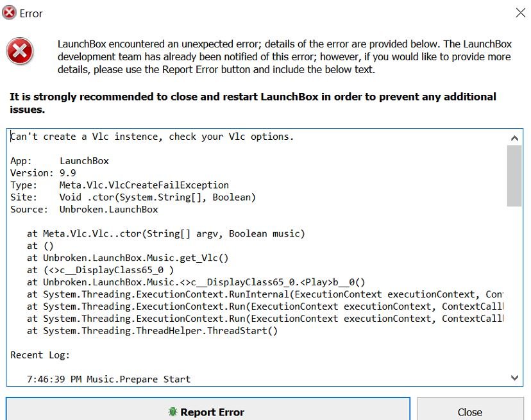Close the Error dialog via title bar X
Screen dimensions: 531x420
pos(521,13)
